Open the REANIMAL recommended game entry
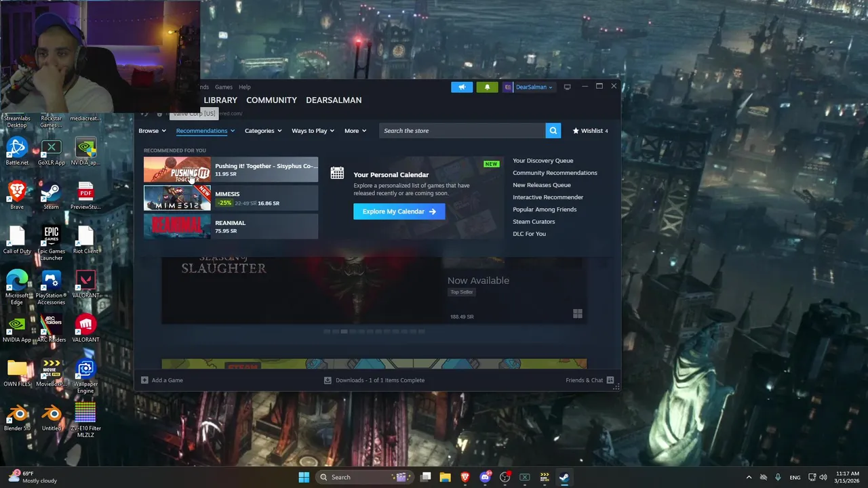This screenshot has height=488, width=868. pos(231,226)
